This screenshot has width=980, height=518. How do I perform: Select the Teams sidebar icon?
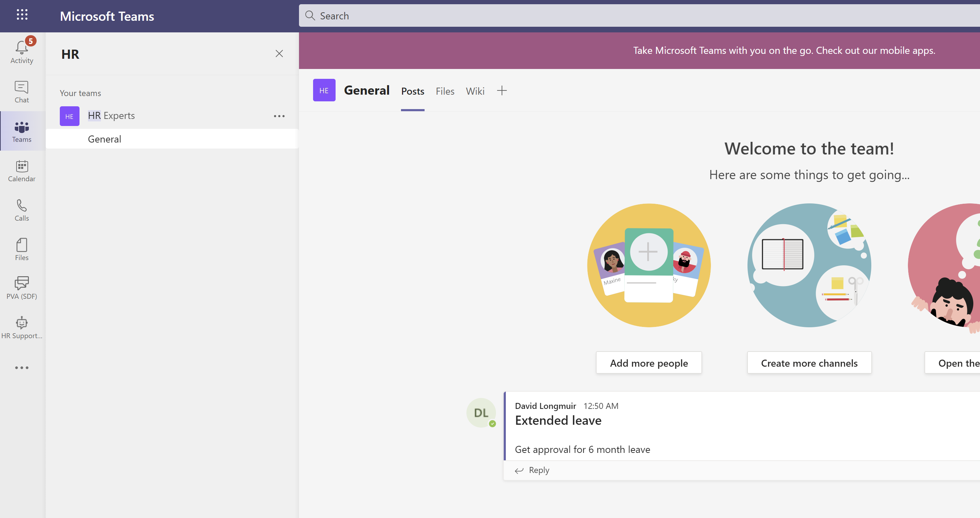coord(22,131)
